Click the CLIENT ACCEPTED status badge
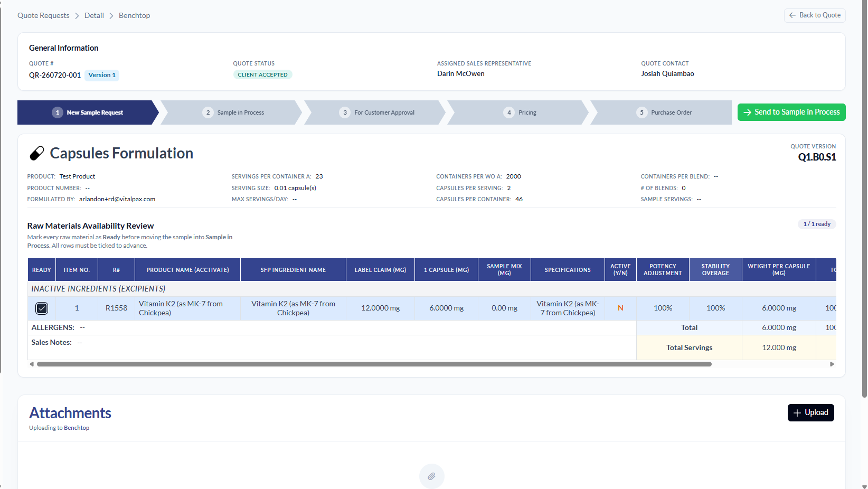The height and width of the screenshot is (489, 868). pyautogui.click(x=262, y=74)
